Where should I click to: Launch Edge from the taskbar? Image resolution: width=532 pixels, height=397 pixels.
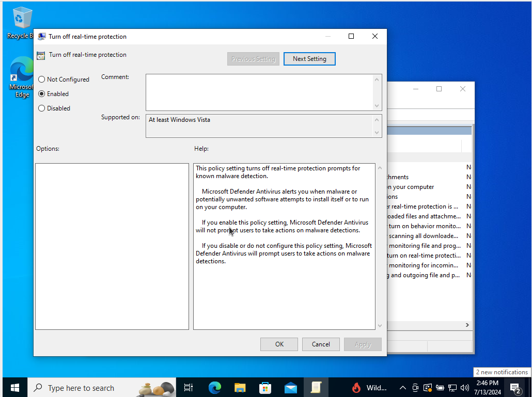[x=214, y=388]
